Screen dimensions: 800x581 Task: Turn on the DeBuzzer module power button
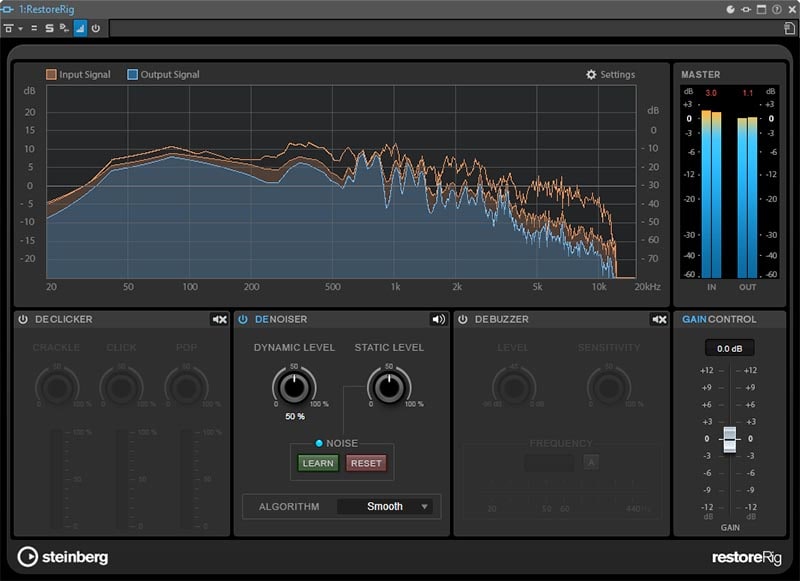(x=463, y=319)
